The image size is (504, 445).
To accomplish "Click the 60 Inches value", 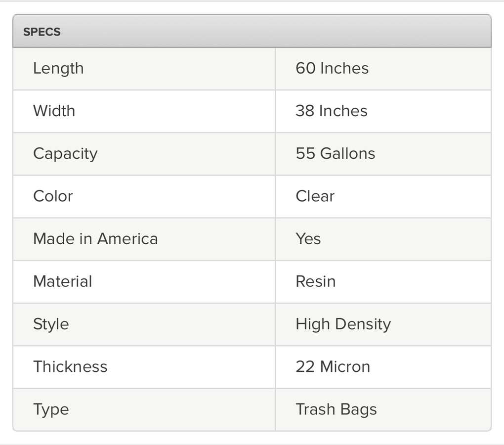I will point(332,68).
